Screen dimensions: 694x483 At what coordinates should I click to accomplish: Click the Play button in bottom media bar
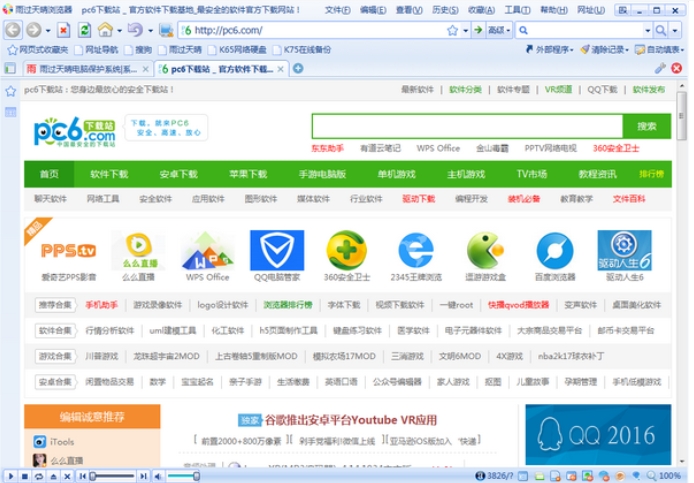11,476
